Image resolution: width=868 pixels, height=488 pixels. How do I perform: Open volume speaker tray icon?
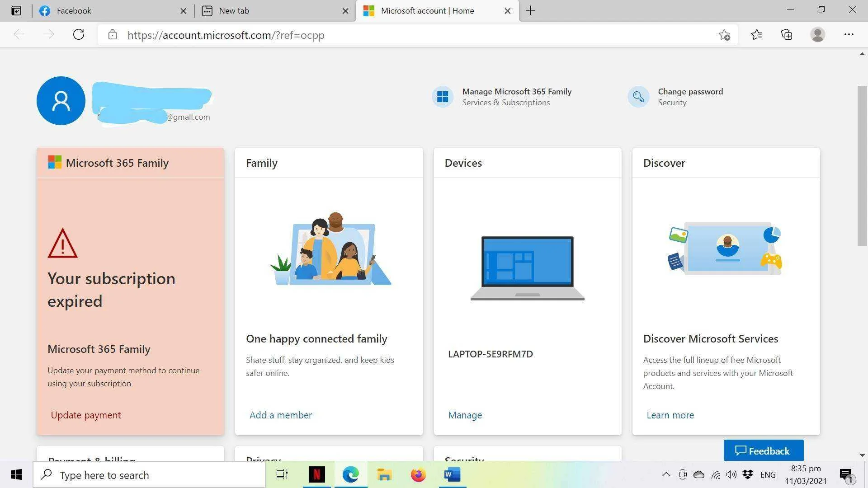tap(731, 474)
